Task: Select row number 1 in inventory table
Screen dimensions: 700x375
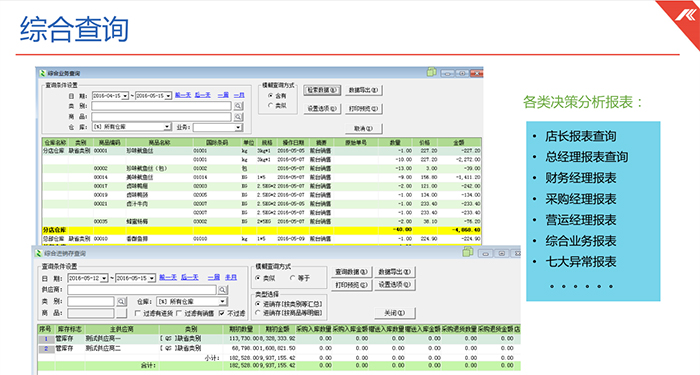Action: (46, 339)
